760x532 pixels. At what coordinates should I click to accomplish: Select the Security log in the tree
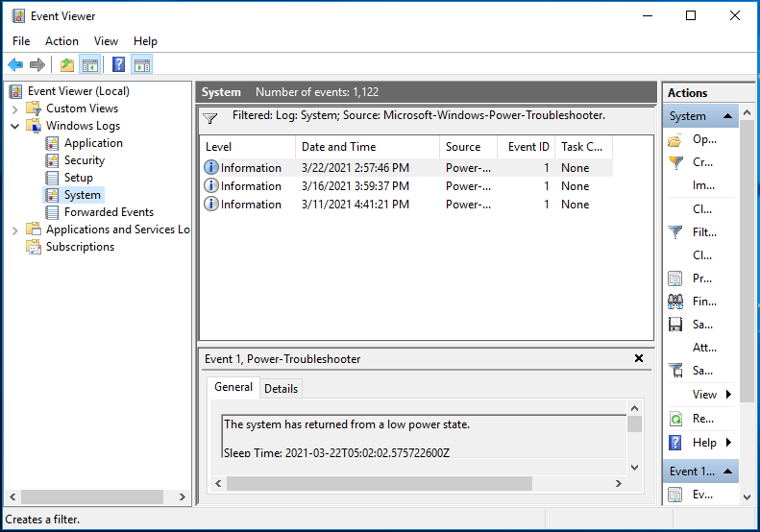click(x=85, y=160)
